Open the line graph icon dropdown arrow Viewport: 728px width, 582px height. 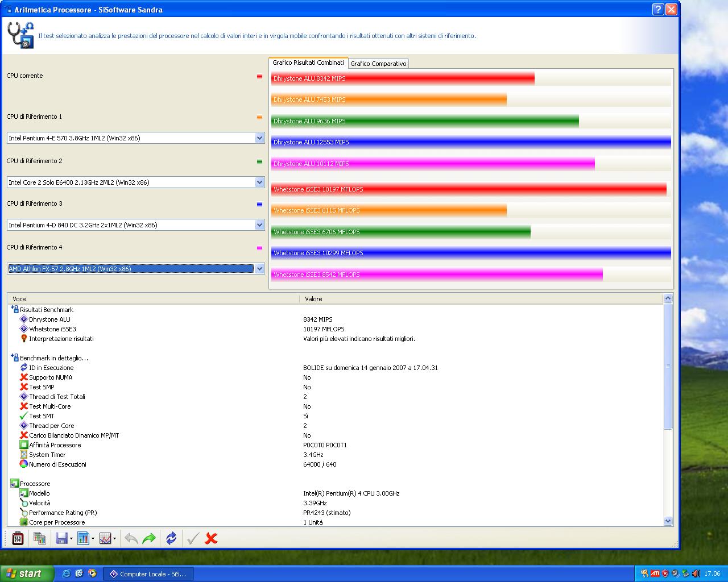click(x=115, y=538)
